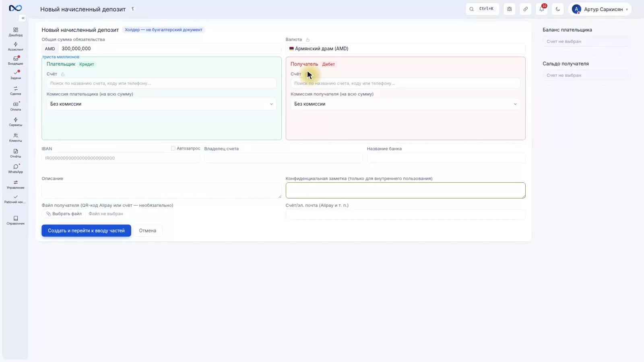Click Выбрать файл attachment button
The height and width of the screenshot is (362, 644).
tap(64, 214)
